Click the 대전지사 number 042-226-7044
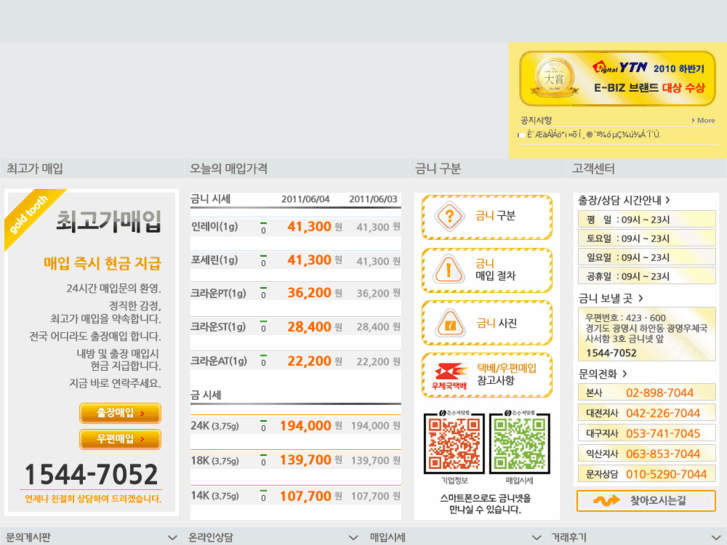This screenshot has height=545, width=727. click(x=663, y=413)
